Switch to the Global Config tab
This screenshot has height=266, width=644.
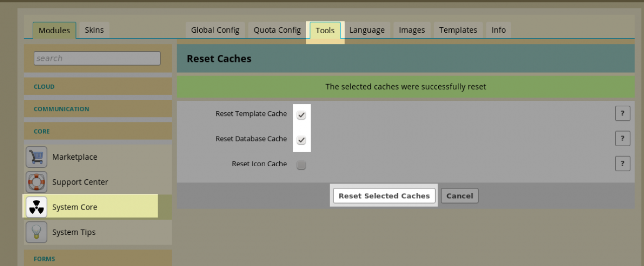[215, 30]
